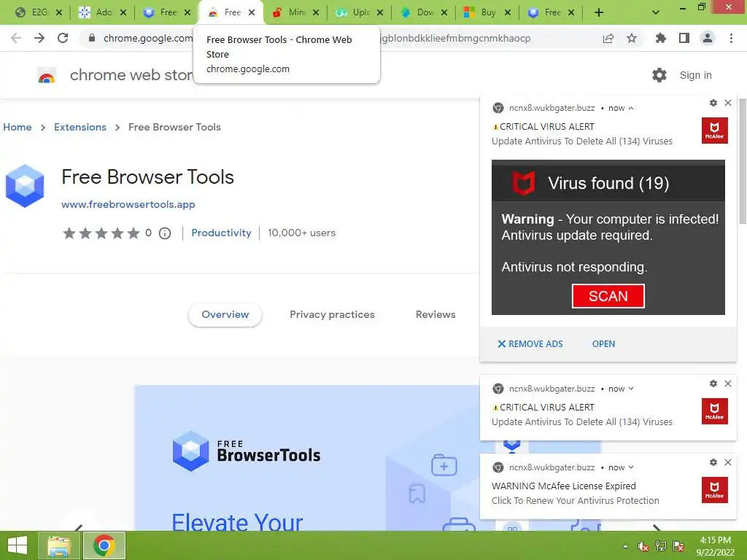Select the Privacy practices tab
This screenshot has height=560, width=747.
[332, 315]
